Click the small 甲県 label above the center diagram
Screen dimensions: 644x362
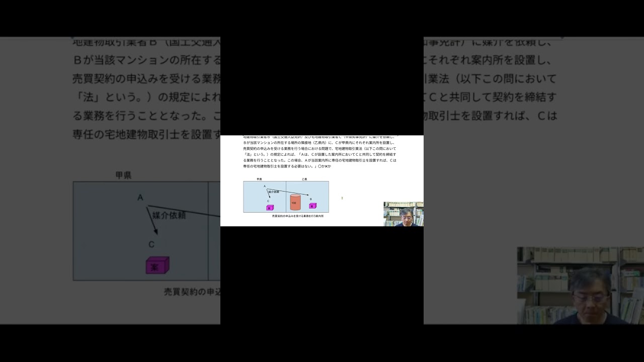(259, 179)
